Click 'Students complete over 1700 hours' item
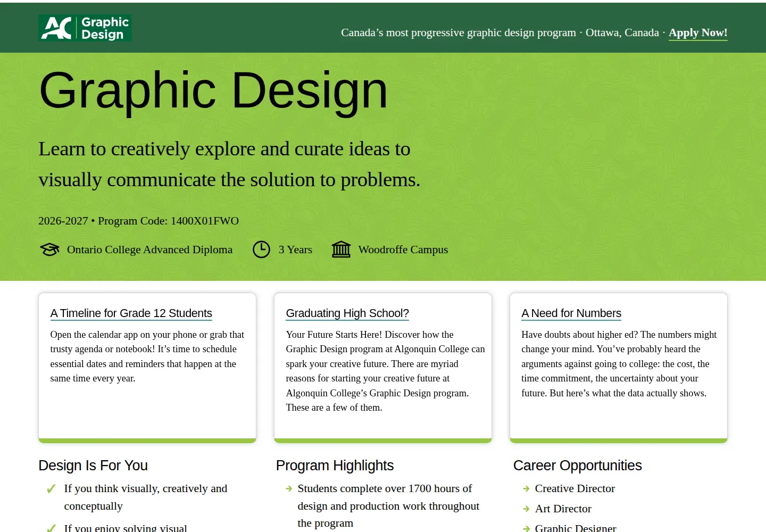 388,506
